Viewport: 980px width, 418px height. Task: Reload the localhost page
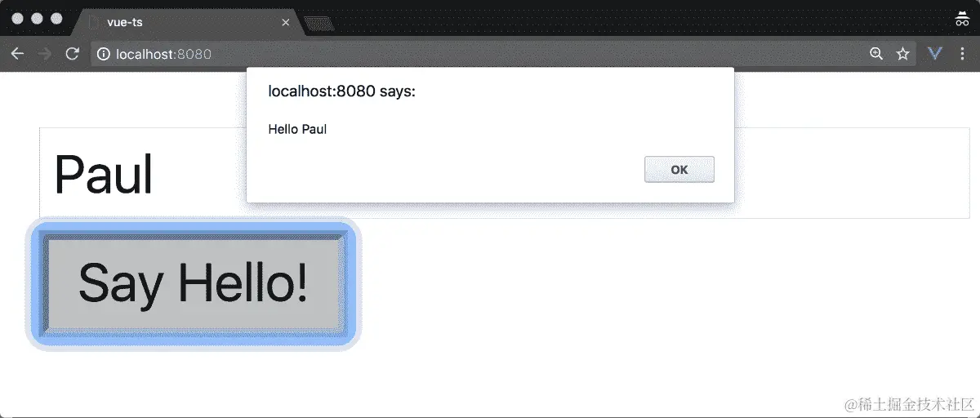coord(72,54)
